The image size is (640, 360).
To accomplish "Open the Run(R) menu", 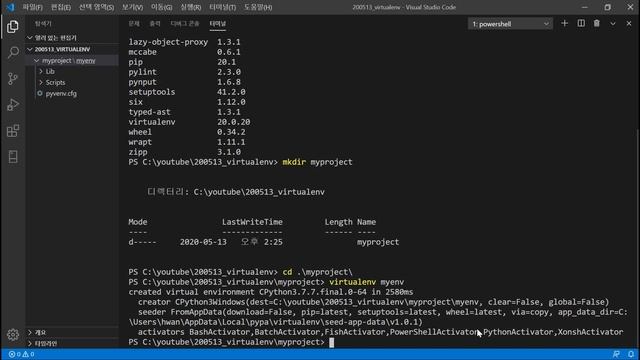I will [191, 7].
